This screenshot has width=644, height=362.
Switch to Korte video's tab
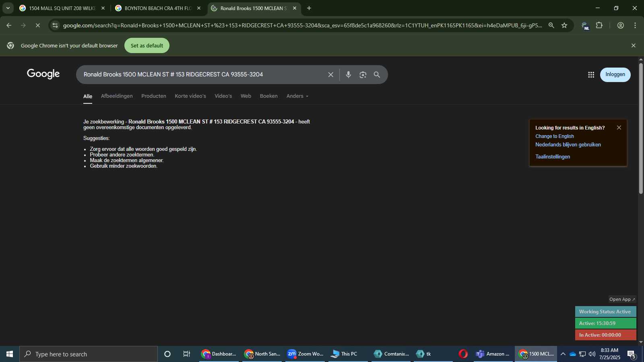pyautogui.click(x=190, y=96)
